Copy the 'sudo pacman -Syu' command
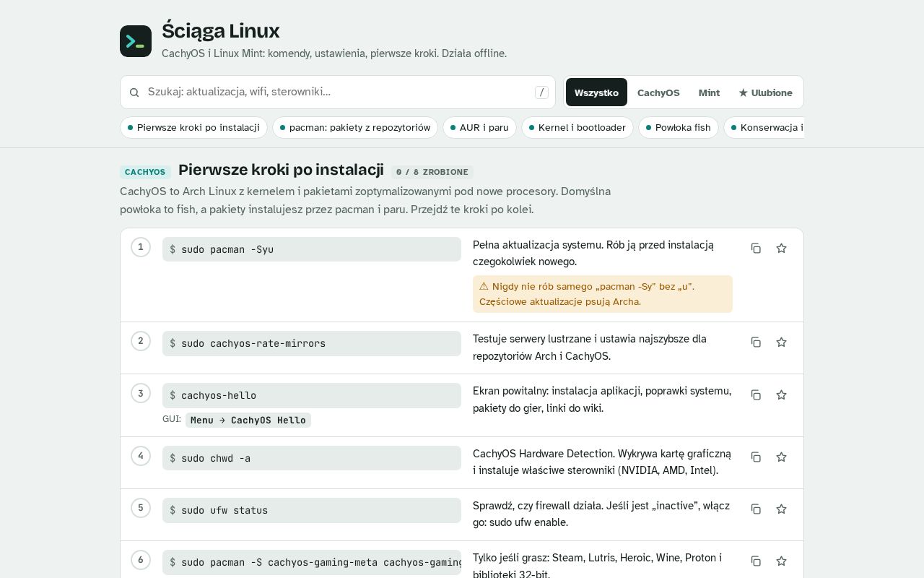Screen dimensions: 924x578 [756, 249]
